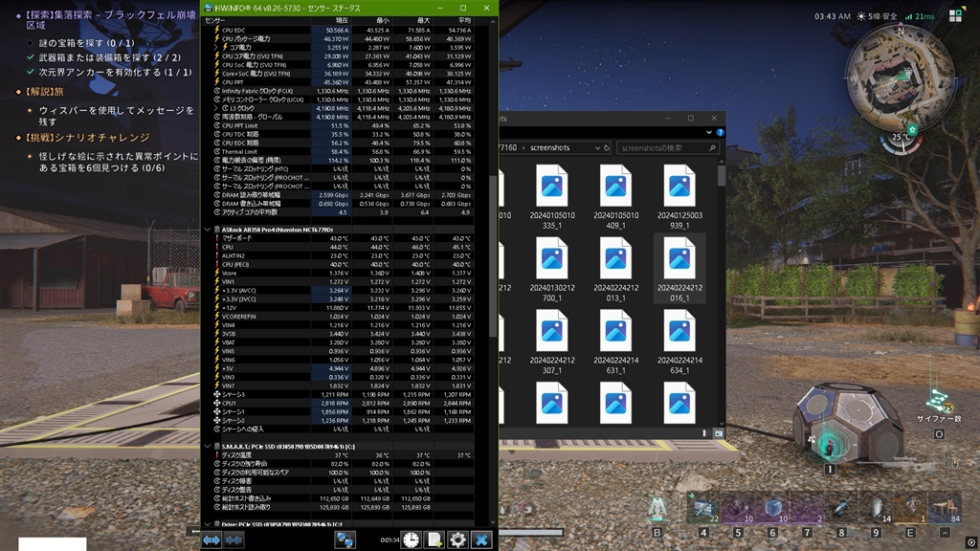
Task: Expand L3 クロック sub-rows in HWiNFO
Action: (216, 108)
